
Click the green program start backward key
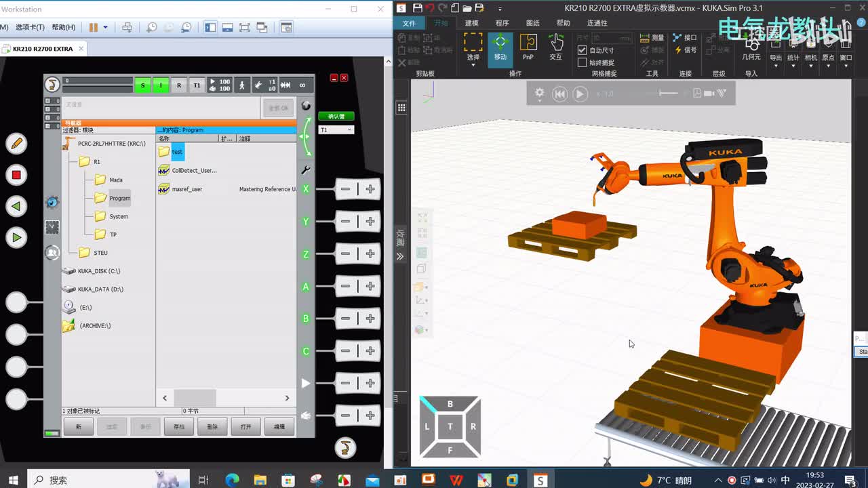click(x=16, y=206)
